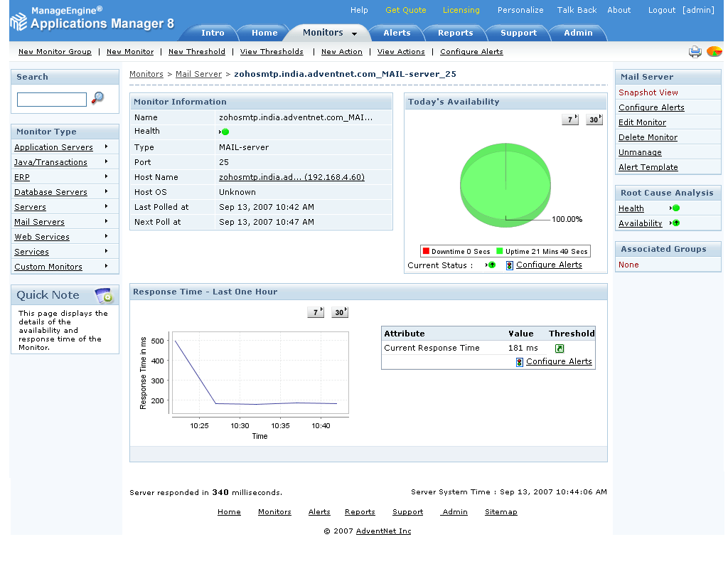Click the 30-day response time history button
Image resolution: width=728 pixels, height=569 pixels.
pos(340,312)
